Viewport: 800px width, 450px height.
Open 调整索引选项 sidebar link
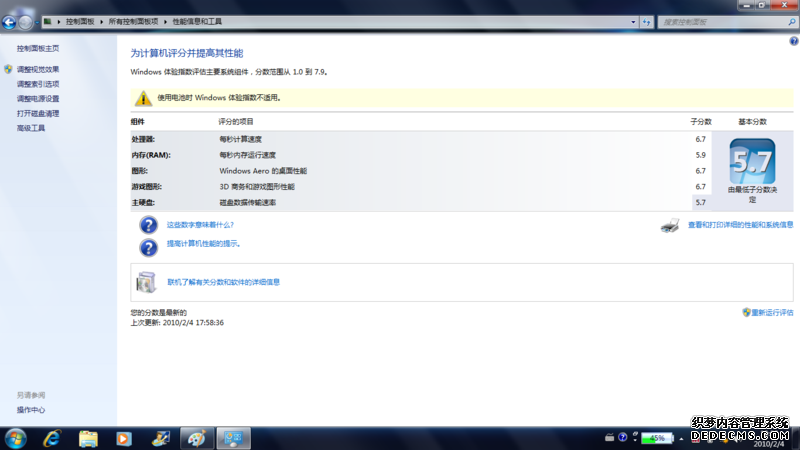tap(38, 84)
